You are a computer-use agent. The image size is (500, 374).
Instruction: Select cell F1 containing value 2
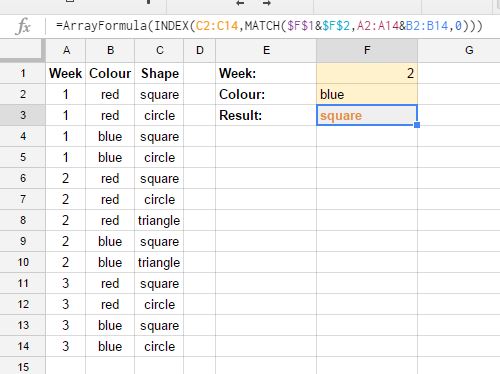367,73
